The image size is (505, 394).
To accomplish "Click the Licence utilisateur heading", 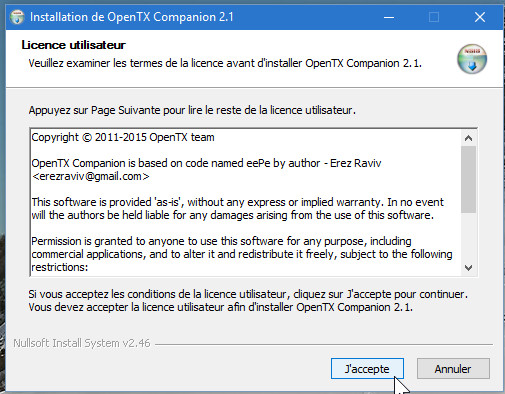I will (73, 45).
